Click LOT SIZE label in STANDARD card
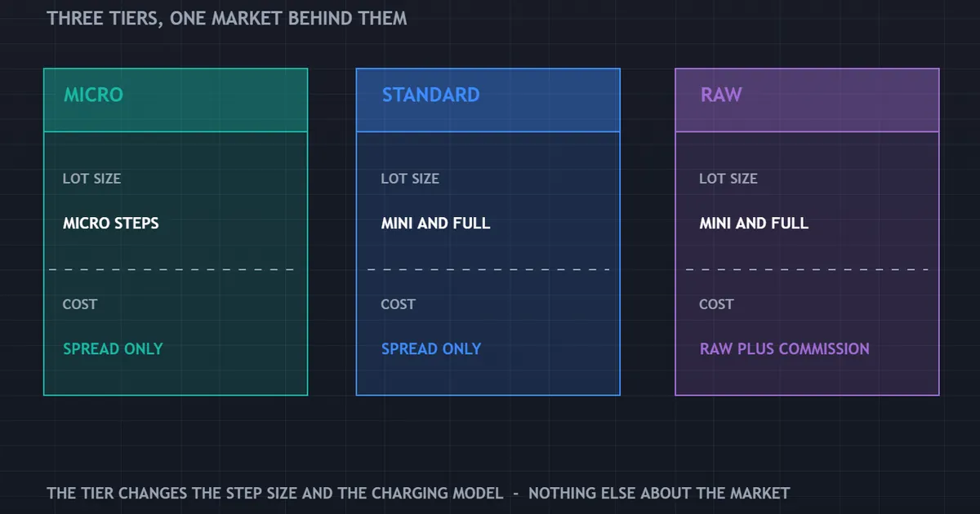 (410, 179)
